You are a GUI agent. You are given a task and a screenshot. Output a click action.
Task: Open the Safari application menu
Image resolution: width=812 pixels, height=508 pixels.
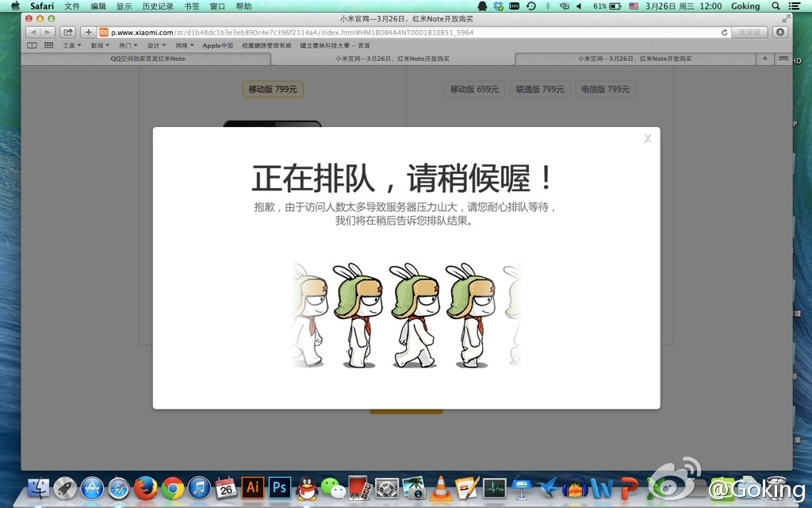42,6
